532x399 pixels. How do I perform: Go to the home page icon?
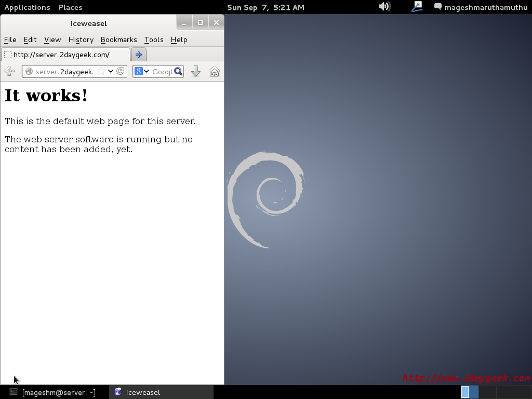(x=214, y=71)
